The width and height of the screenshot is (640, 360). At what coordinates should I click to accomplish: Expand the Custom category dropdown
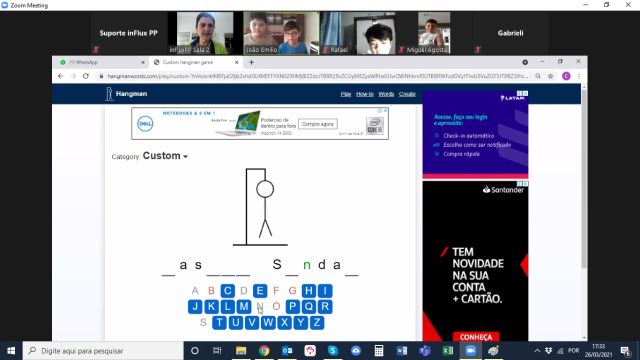165,156
